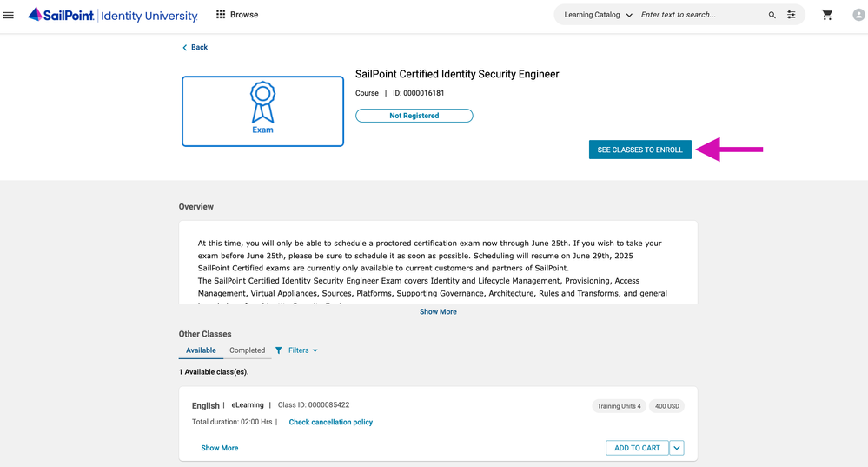Expand overview text with Show More
Screen dimensions: 868x467
pyautogui.click(x=438, y=311)
